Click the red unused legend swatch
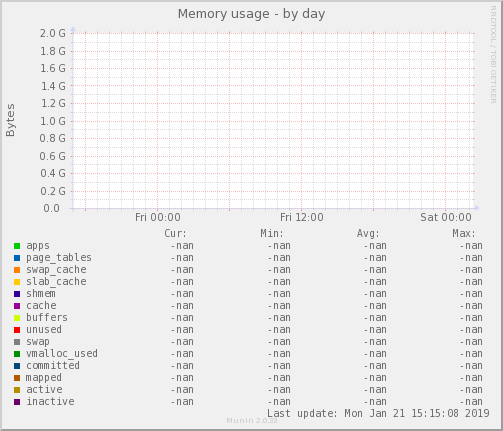Viewport: 503px width, 431px height. [x=17, y=330]
